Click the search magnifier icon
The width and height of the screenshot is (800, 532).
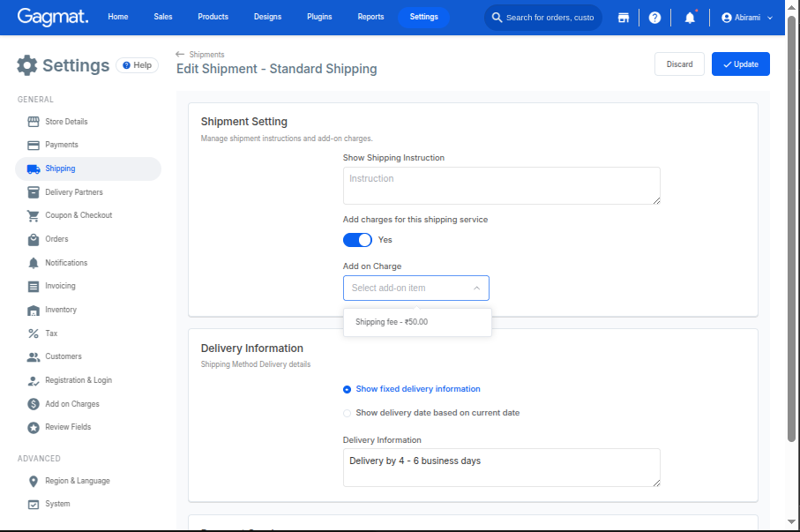497,18
